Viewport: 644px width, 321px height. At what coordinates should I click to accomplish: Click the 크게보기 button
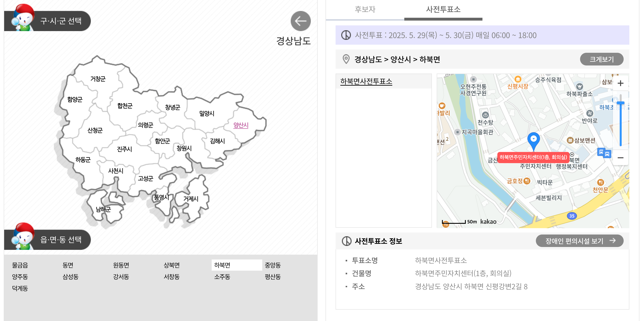(x=602, y=59)
